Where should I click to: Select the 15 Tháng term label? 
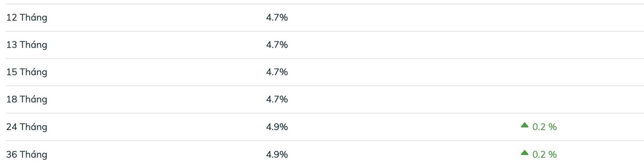pos(27,72)
